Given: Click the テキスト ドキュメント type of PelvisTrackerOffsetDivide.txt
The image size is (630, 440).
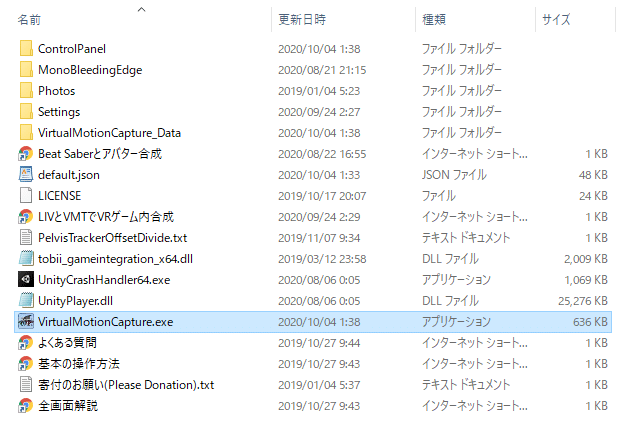Looking at the screenshot, I should pyautogui.click(x=466, y=237).
